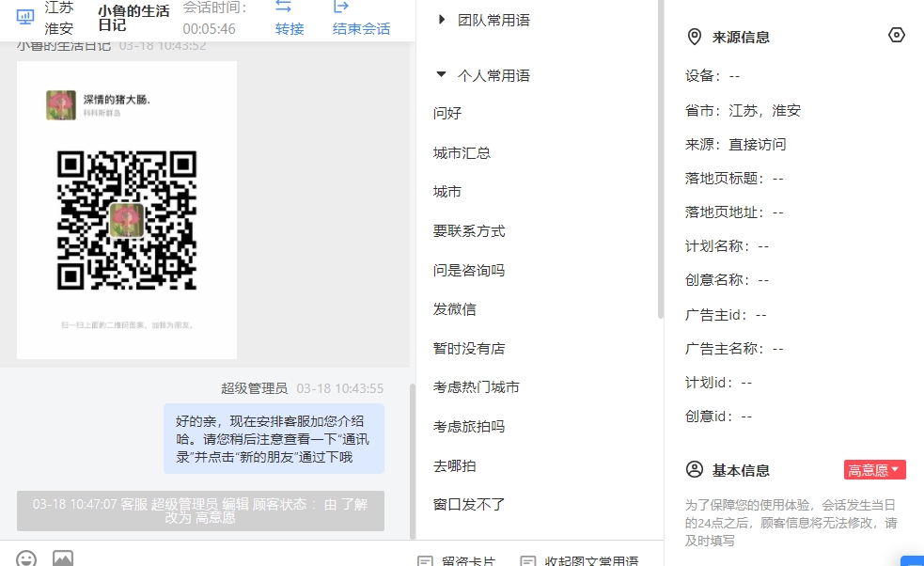924x566 pixels.
Task: Click the person icon beside 基本信息
Action: (x=695, y=470)
